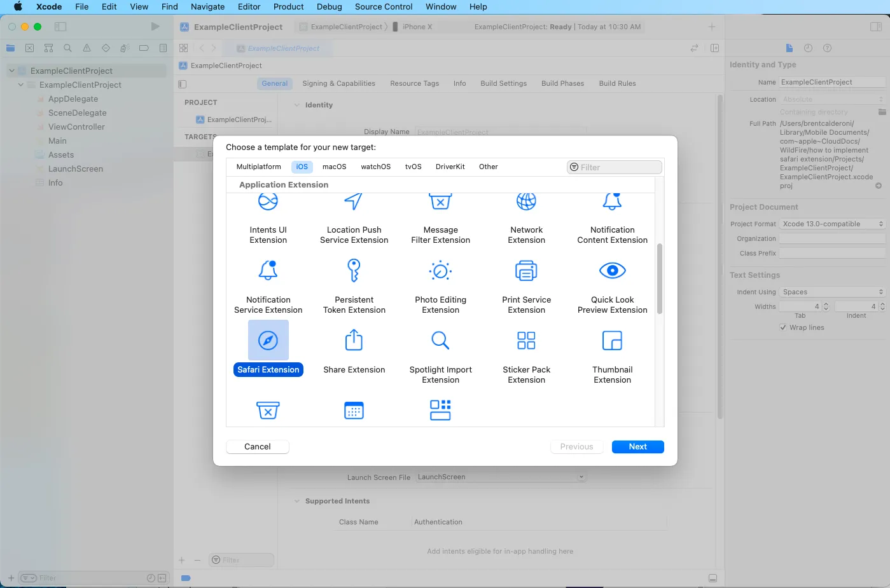The height and width of the screenshot is (588, 890).
Task: Select the Persistent Token Extension icon
Action: (354, 270)
